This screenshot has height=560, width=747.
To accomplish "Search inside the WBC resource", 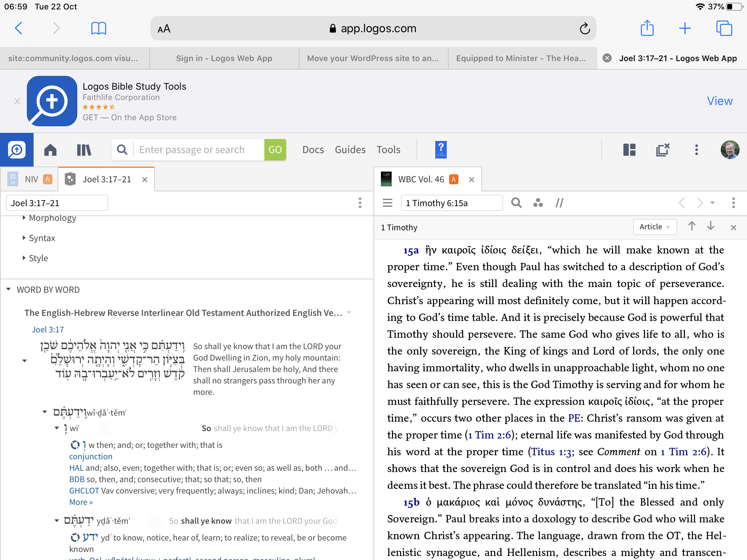I will 516,203.
